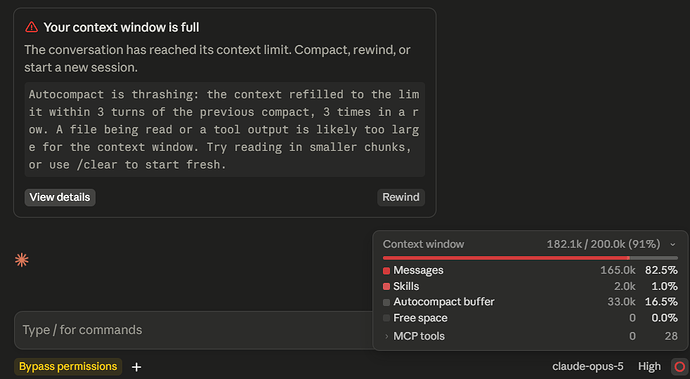Click the gray Autocompact buffer legend square

coord(386,302)
